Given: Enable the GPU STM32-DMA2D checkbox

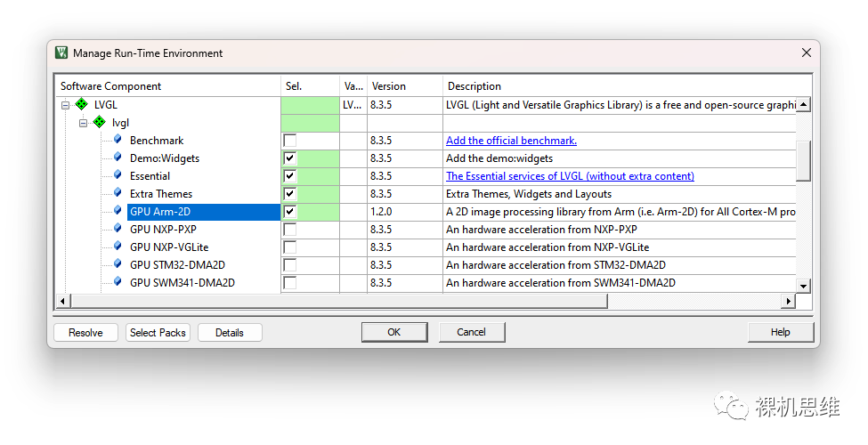Looking at the screenshot, I should click(289, 264).
